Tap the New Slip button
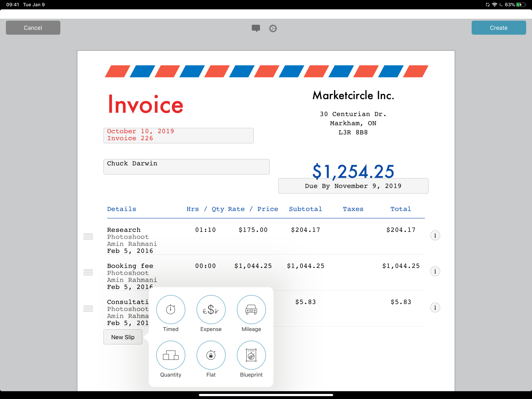Viewport: 532px width, 399px height. pos(123,337)
